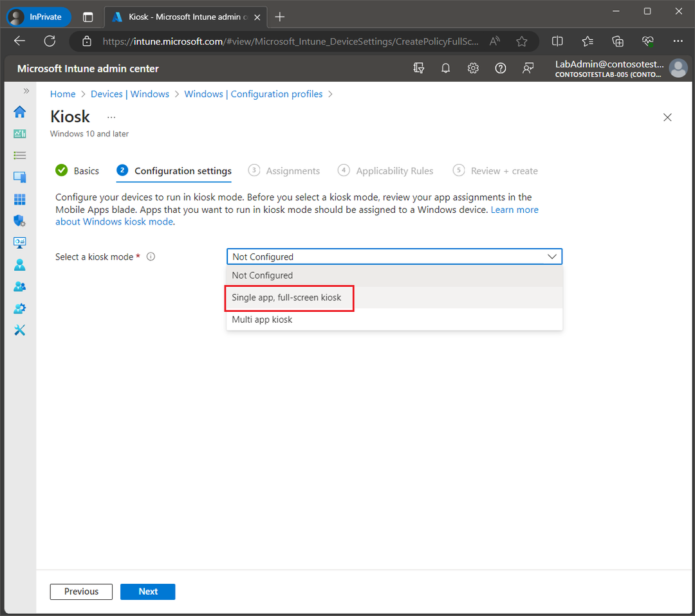Open the Feedback icon in the header
695x616 pixels.
[528, 68]
